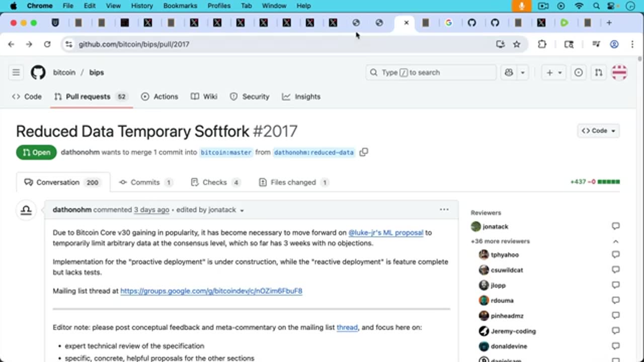Open Copilot dropdown arrow

(x=523, y=72)
